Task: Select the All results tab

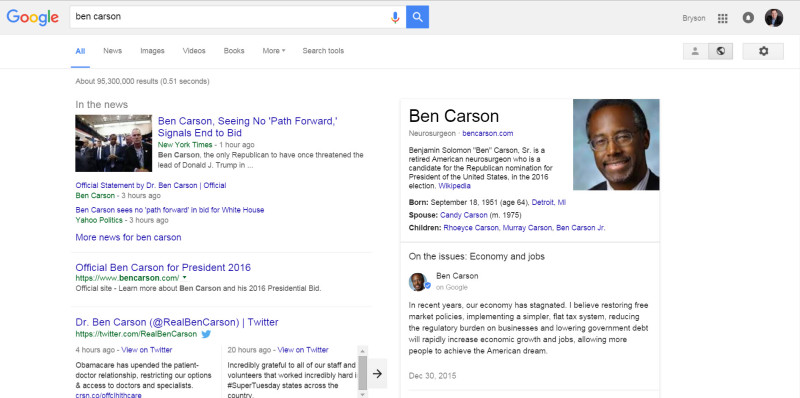Action: [x=80, y=51]
